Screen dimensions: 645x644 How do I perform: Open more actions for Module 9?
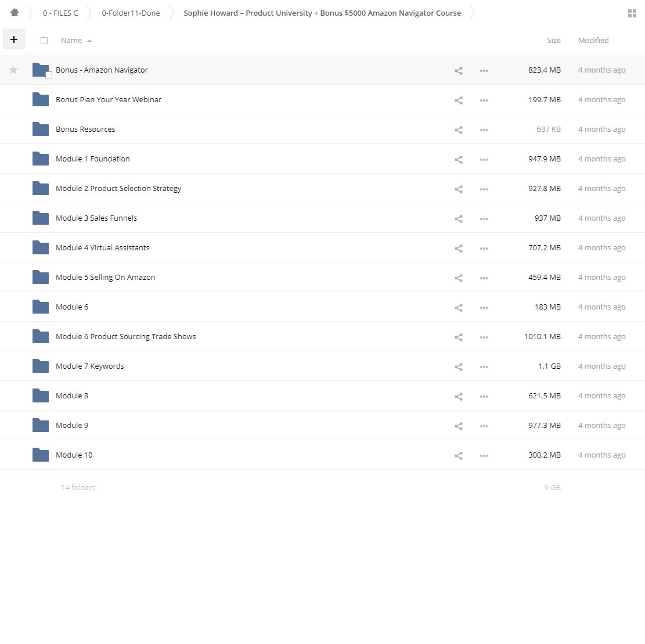(484, 426)
